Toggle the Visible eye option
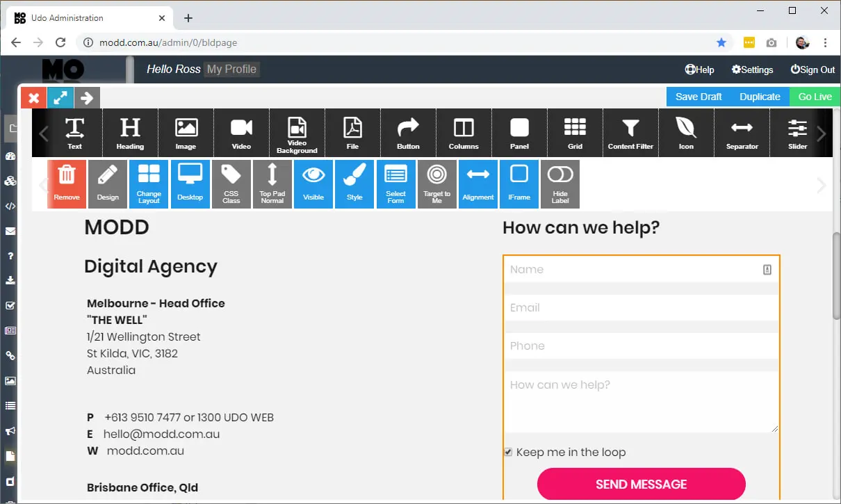Image resolution: width=841 pixels, height=504 pixels. coord(313,184)
